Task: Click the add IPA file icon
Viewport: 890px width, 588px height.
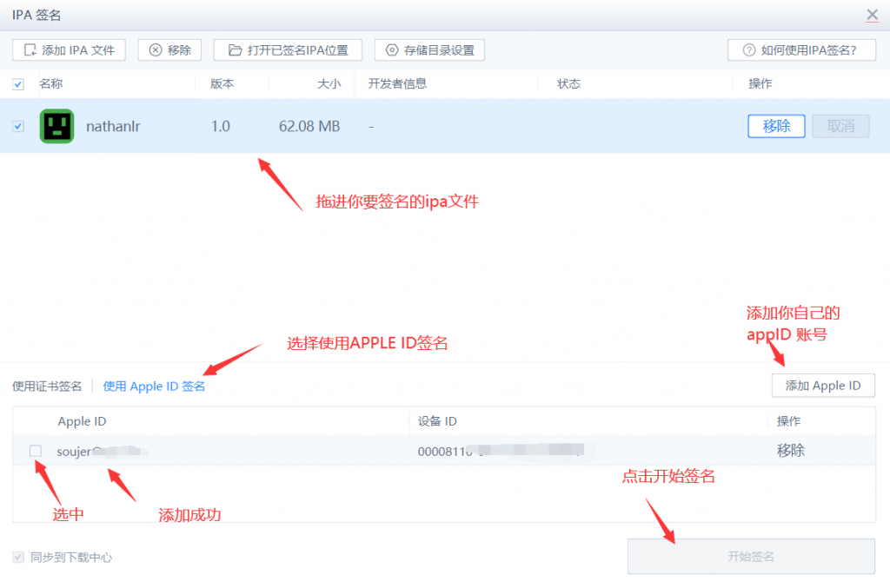Action: click(x=30, y=50)
